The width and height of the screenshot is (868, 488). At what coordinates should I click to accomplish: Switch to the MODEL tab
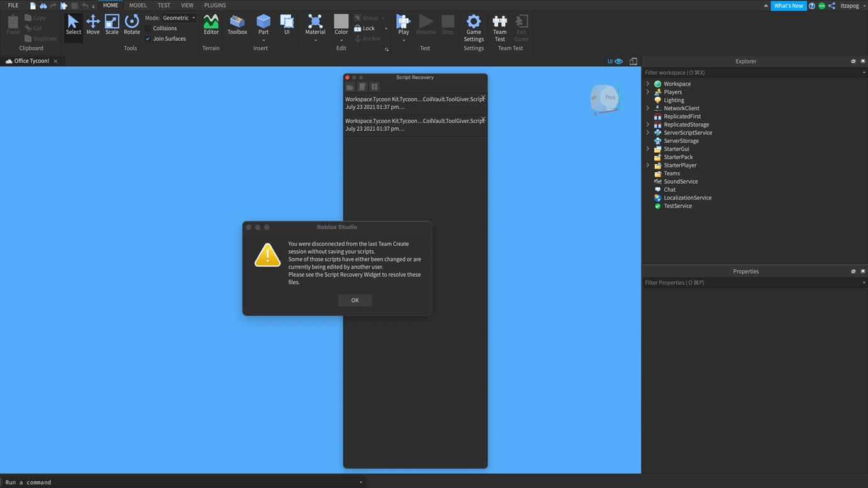click(138, 6)
